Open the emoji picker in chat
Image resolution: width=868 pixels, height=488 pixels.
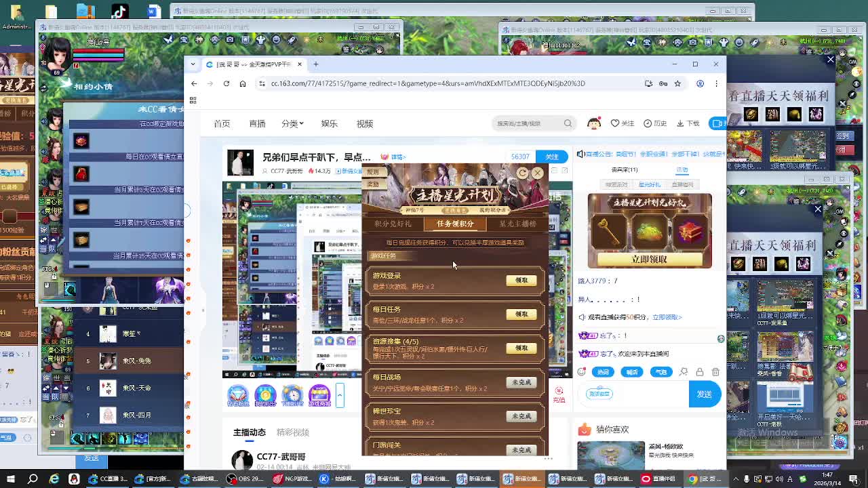click(582, 371)
